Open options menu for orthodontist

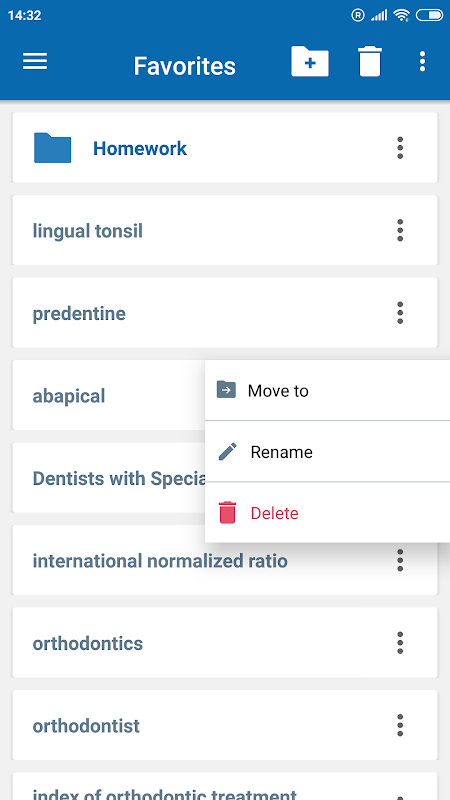400,726
